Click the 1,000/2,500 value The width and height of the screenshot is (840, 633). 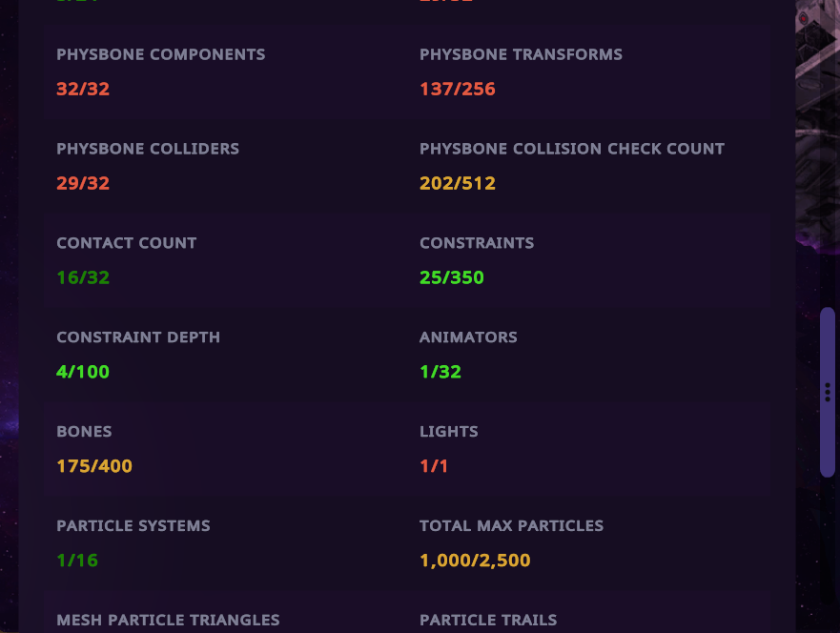tap(475, 561)
